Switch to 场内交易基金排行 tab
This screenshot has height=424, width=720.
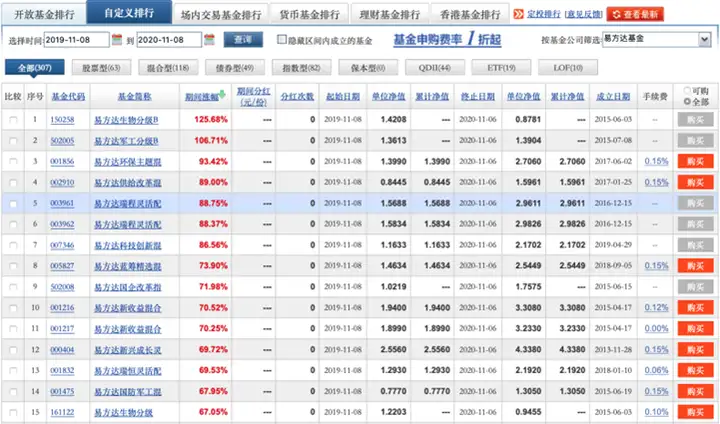coord(221,15)
